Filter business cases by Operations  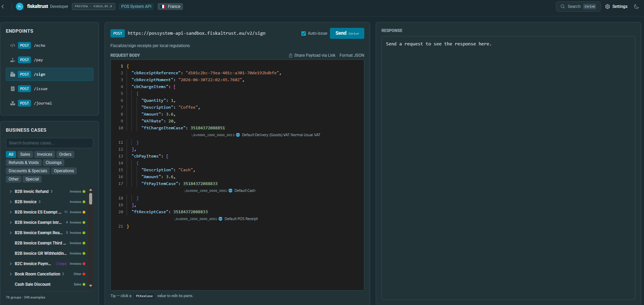64,171
